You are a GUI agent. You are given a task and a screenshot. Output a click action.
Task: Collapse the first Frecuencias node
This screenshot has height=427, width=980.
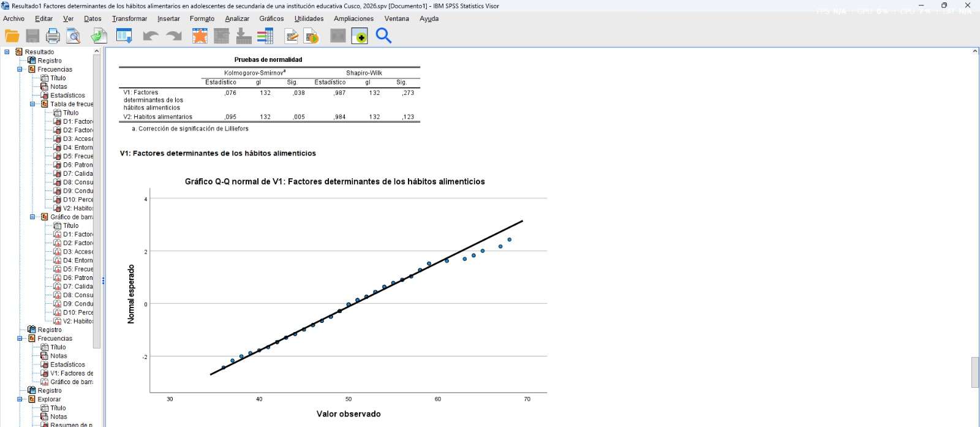pyautogui.click(x=20, y=69)
